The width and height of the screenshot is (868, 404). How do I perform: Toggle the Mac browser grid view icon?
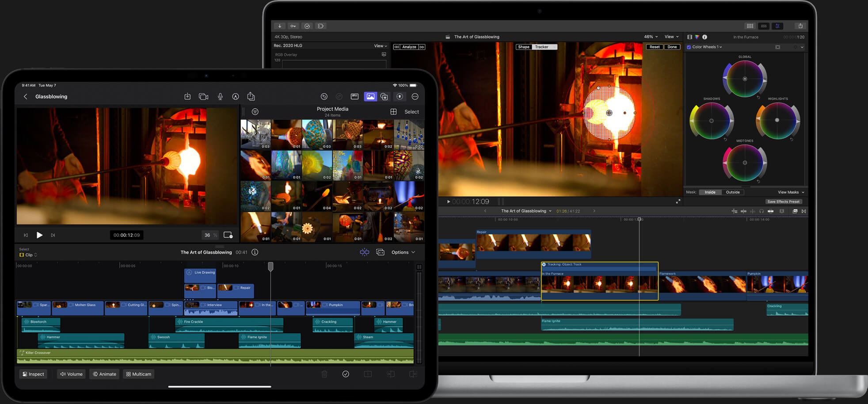(750, 26)
